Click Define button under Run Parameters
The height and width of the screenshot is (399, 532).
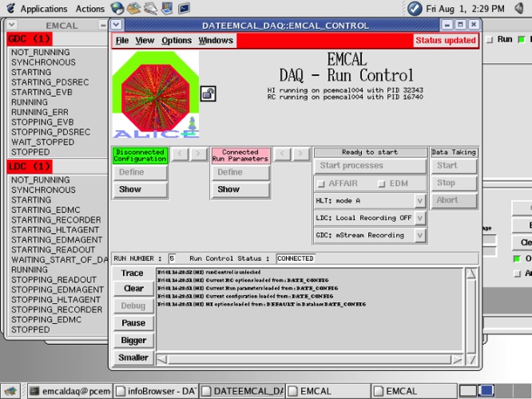point(240,172)
